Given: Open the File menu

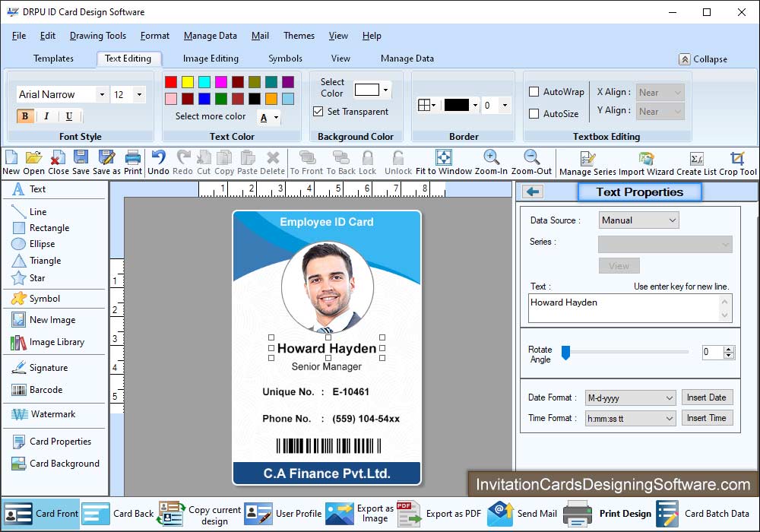Looking at the screenshot, I should pyautogui.click(x=19, y=36).
